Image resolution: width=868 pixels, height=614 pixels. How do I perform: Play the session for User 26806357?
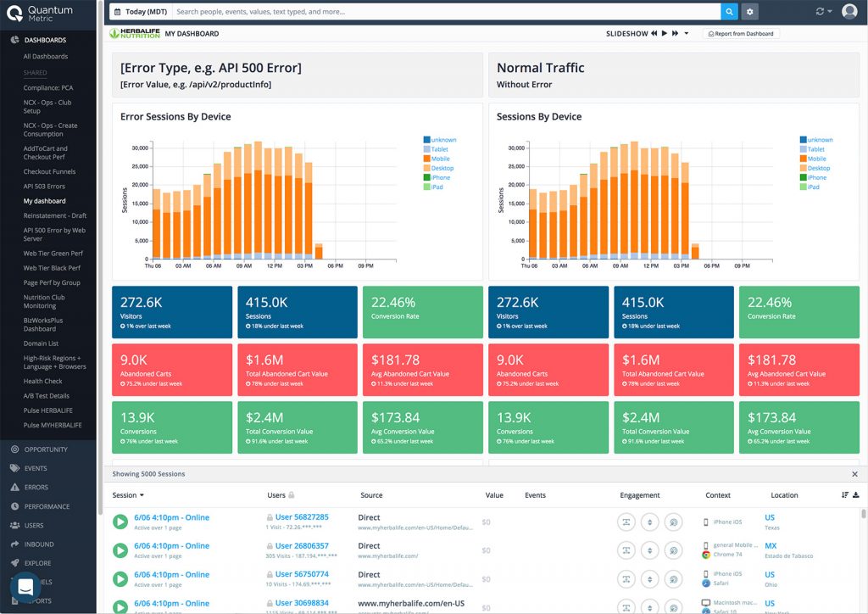tap(120, 550)
